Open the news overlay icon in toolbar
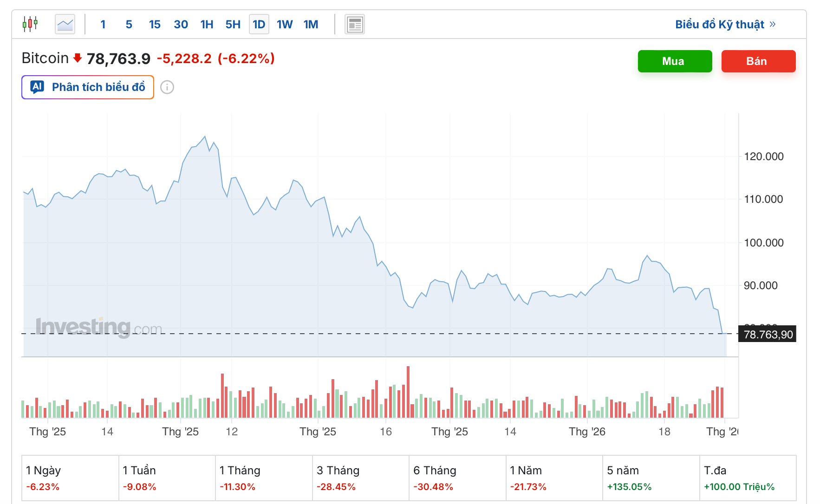820x504 pixels. [x=355, y=24]
